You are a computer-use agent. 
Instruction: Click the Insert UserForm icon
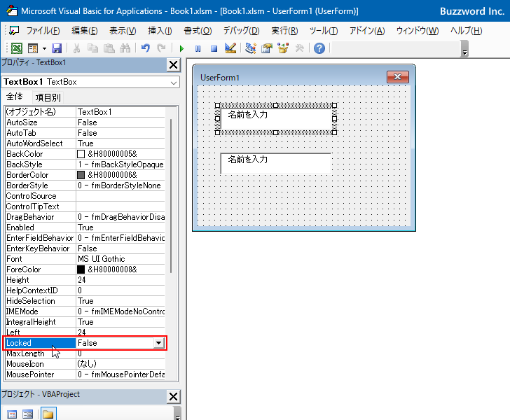tap(33, 48)
